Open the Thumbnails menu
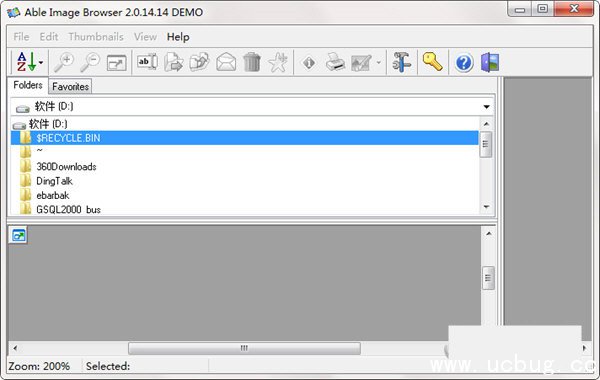 pos(96,37)
